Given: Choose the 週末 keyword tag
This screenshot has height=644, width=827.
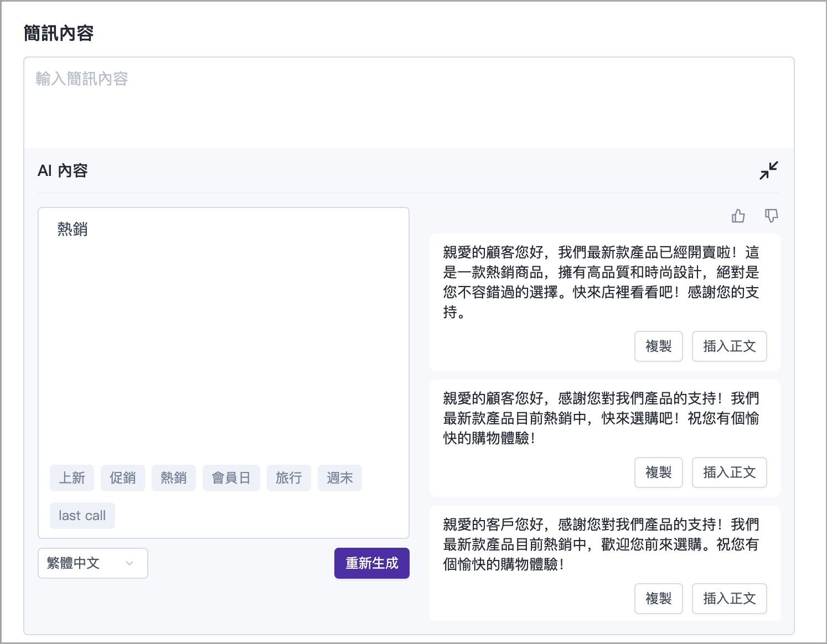Looking at the screenshot, I should [x=339, y=478].
